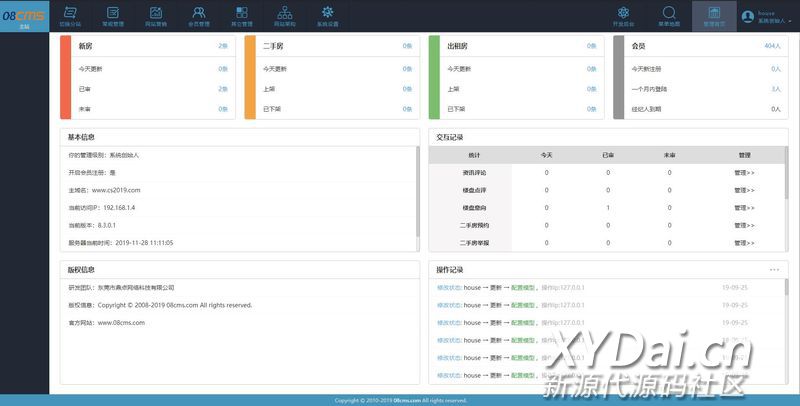The image size is (800, 406).
Task: Click the 新房 count 2条 link
Action: point(222,46)
